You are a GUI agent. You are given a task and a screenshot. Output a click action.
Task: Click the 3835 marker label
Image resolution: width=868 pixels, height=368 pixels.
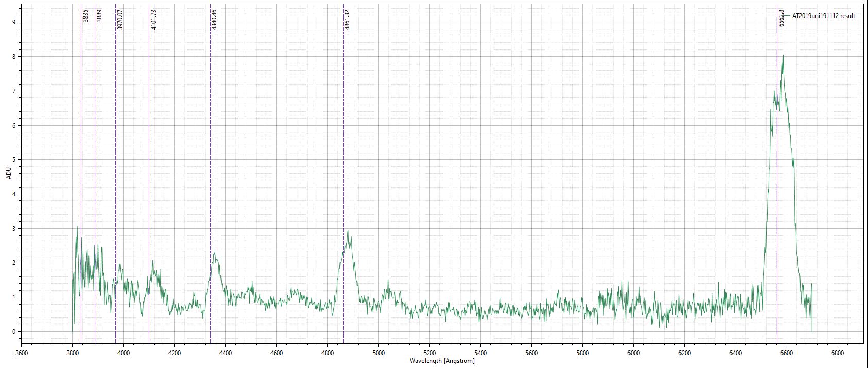[86, 15]
